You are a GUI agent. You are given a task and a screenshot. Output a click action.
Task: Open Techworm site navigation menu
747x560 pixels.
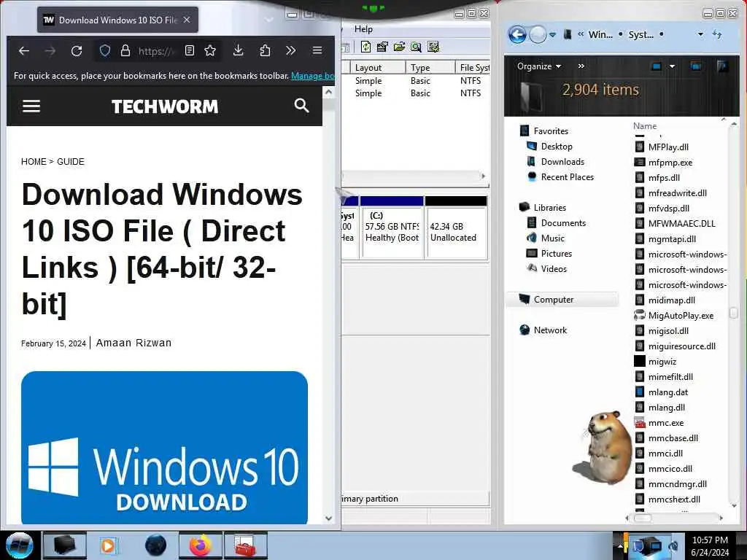point(31,106)
